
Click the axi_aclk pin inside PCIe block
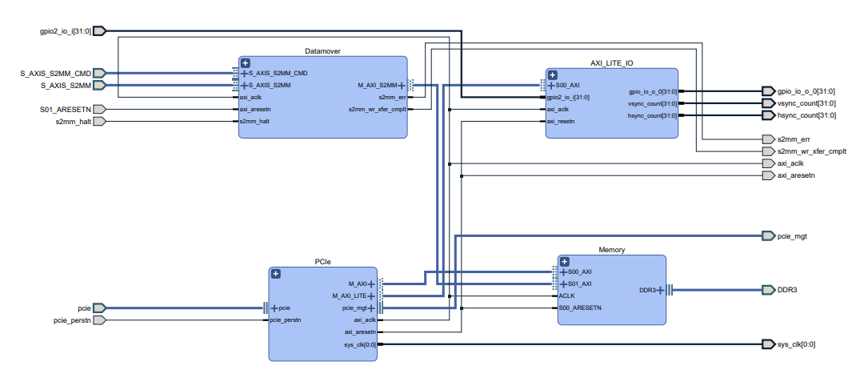(x=365, y=320)
